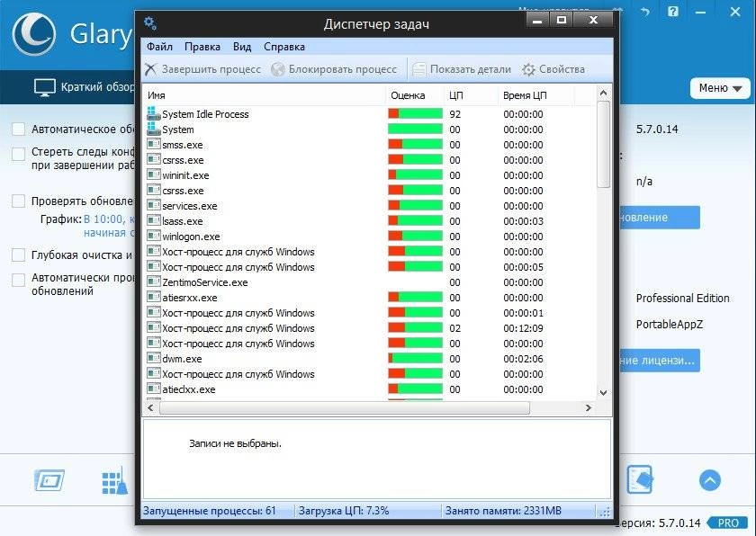Select CPU time 00:12:09 cell
Screen dimensions: 756x536
[523, 328]
